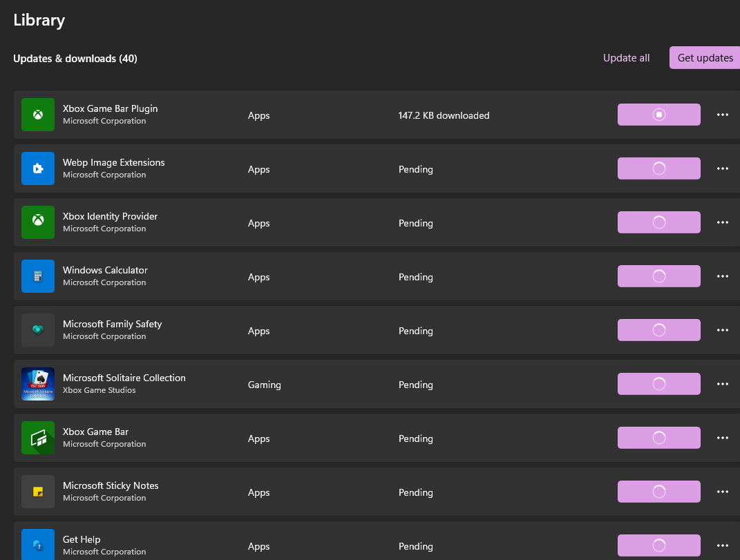
Task: Click the Get Help pending button
Action: 659,545
